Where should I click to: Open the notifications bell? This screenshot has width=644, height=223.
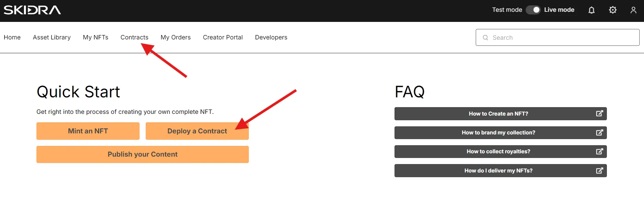pyautogui.click(x=591, y=10)
